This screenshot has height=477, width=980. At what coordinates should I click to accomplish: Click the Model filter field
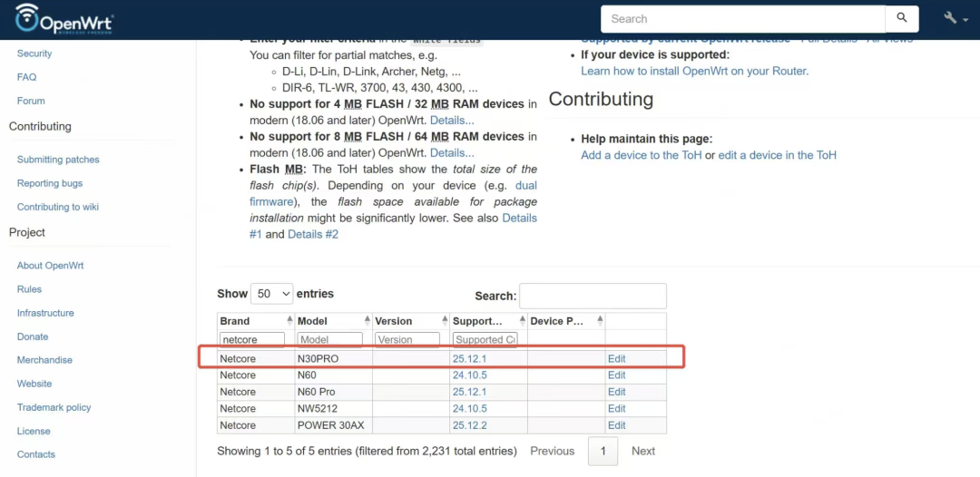330,340
